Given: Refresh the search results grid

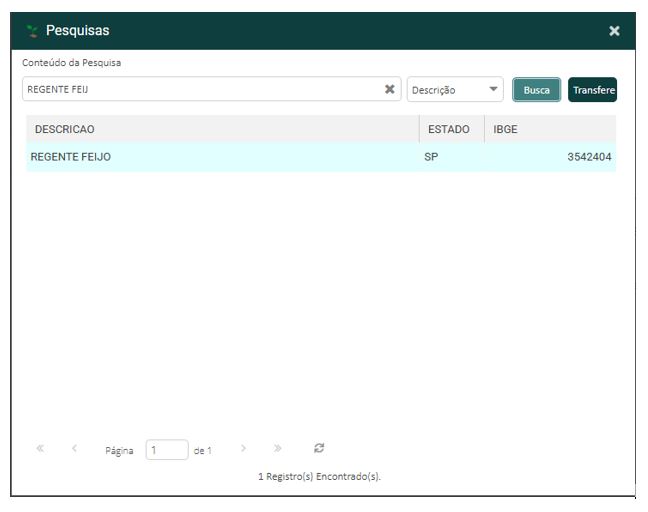Looking at the screenshot, I should pyautogui.click(x=320, y=450).
